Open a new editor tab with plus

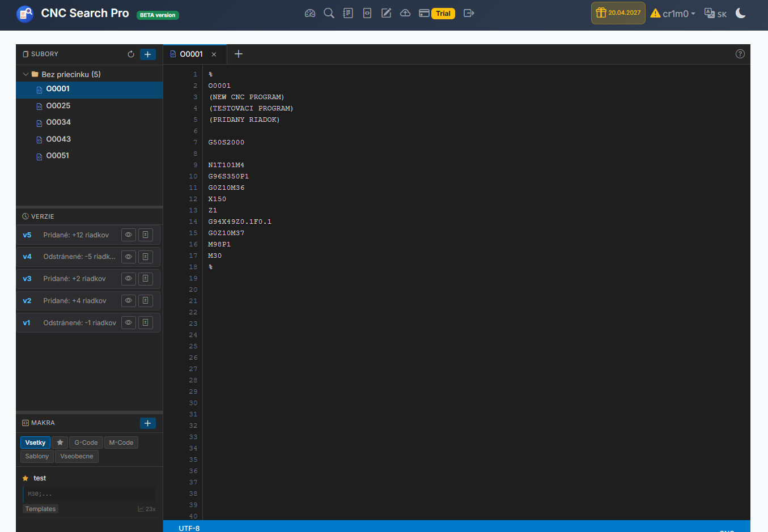click(239, 54)
